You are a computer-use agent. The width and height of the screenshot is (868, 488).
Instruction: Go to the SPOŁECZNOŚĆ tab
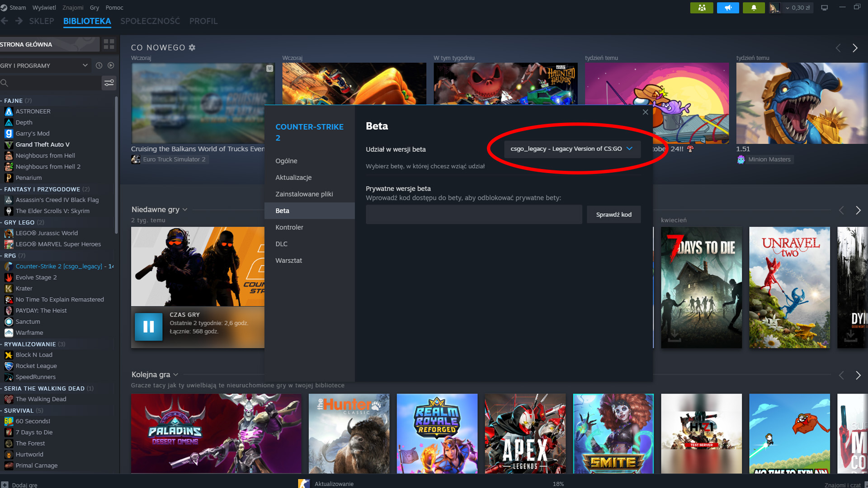pyautogui.click(x=150, y=21)
